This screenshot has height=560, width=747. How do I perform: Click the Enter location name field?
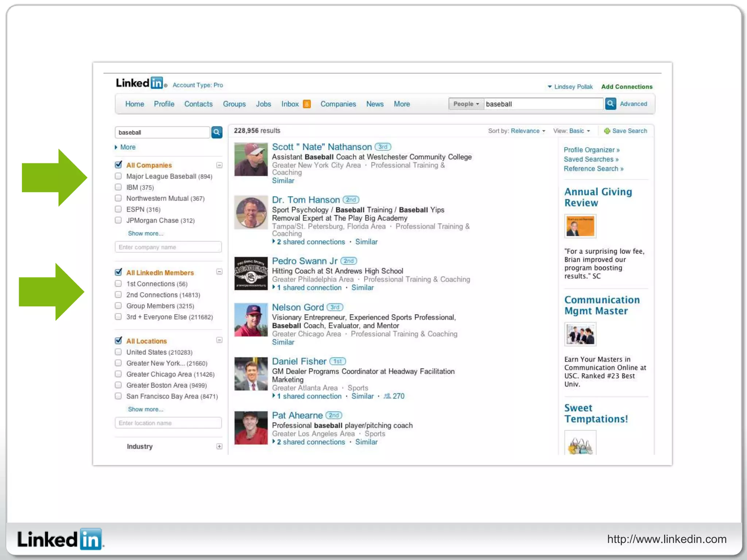[x=168, y=423]
